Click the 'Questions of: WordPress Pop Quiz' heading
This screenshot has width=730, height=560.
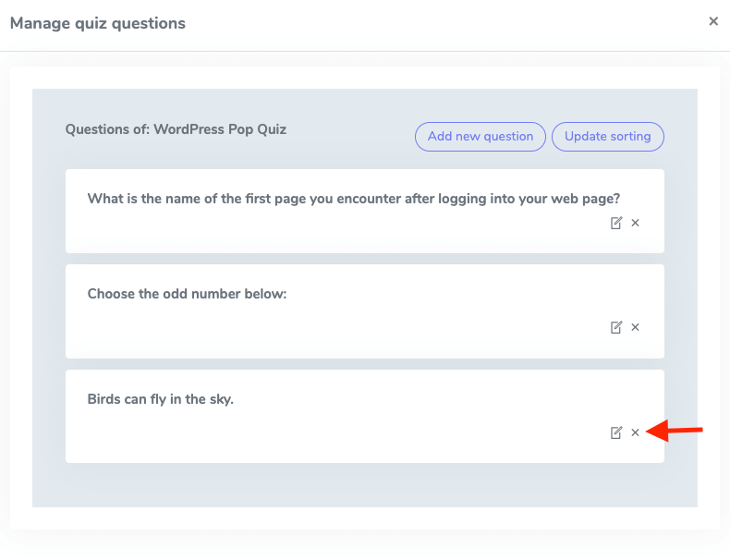click(176, 129)
